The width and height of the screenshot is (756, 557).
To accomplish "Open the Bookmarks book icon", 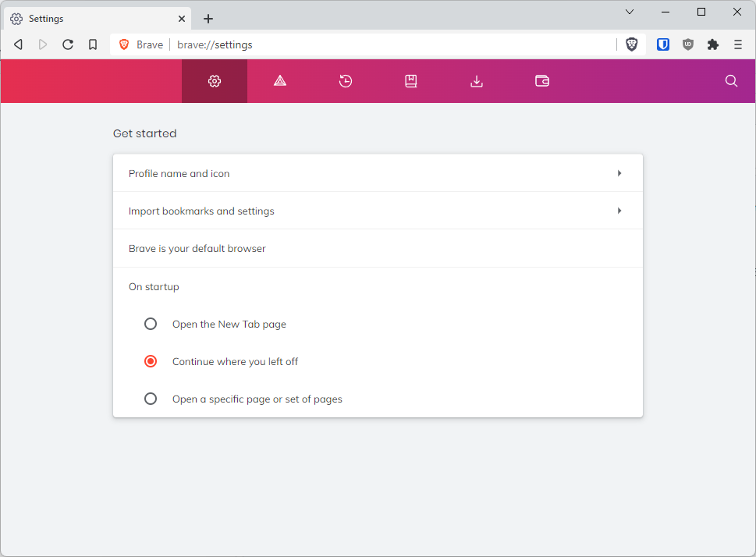I will (411, 81).
